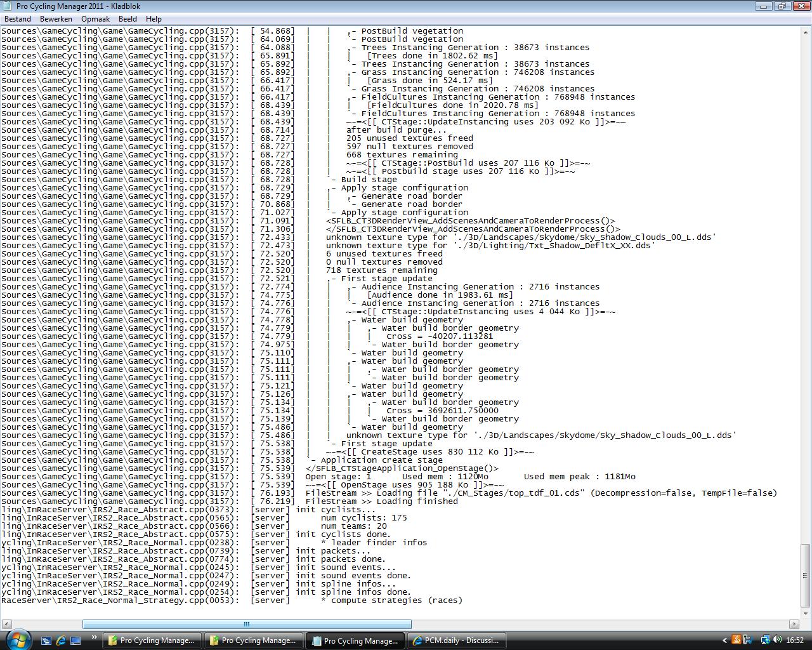This screenshot has height=650, width=812.
Task: Open the Bewerken menu
Action: tap(56, 19)
